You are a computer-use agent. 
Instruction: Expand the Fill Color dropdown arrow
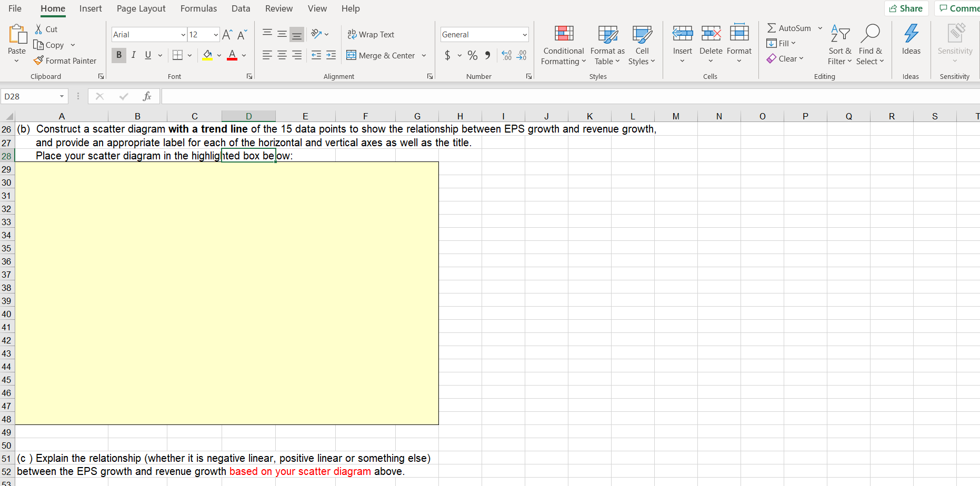click(x=219, y=55)
